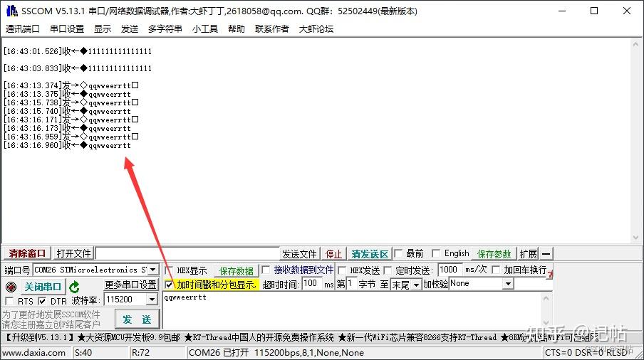Collapse panel with the minus button
644x360 pixels.
[546, 254]
